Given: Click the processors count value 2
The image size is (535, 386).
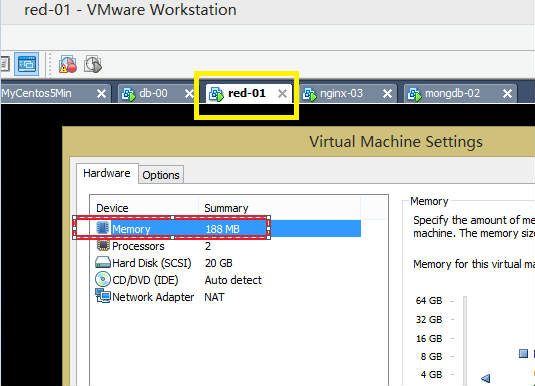Looking at the screenshot, I should point(208,246).
